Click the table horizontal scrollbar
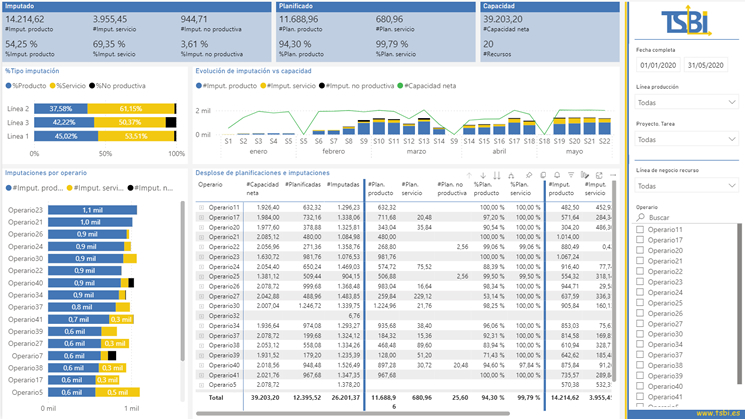 pyautogui.click(x=353, y=414)
